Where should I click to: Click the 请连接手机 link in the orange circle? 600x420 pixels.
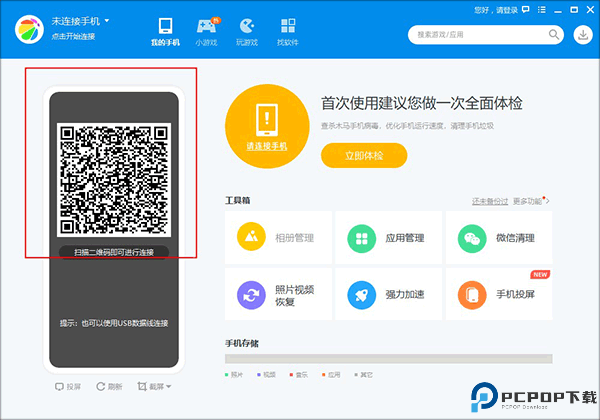[x=267, y=146]
